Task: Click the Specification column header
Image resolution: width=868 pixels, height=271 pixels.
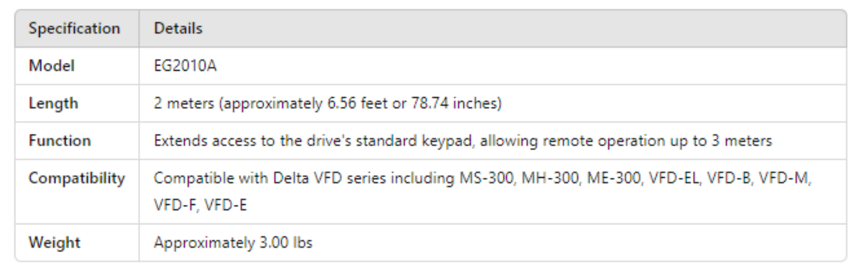Action: click(x=75, y=28)
